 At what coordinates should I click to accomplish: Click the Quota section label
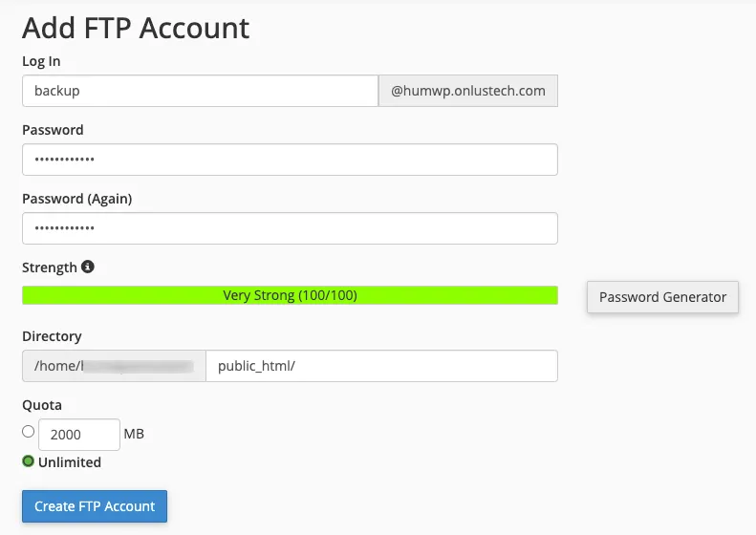(x=42, y=405)
